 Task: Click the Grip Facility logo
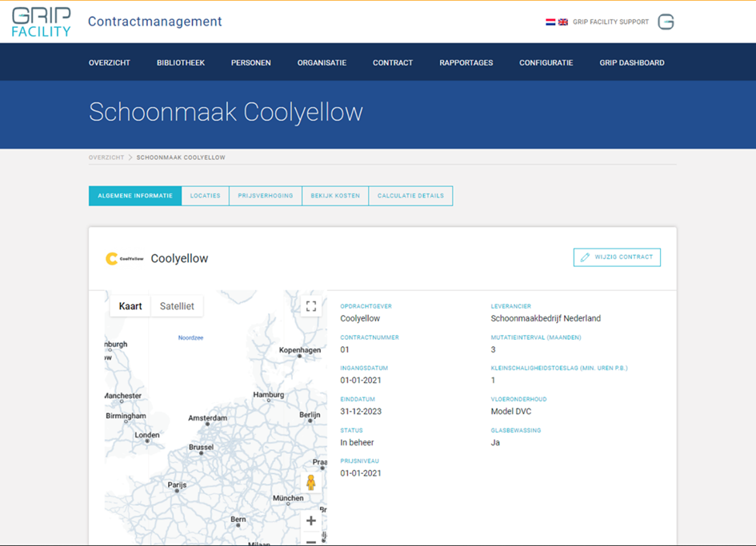coord(42,22)
